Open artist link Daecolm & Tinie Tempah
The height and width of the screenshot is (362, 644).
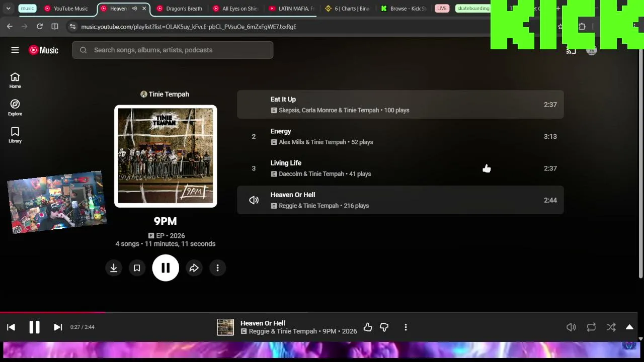[311, 174]
